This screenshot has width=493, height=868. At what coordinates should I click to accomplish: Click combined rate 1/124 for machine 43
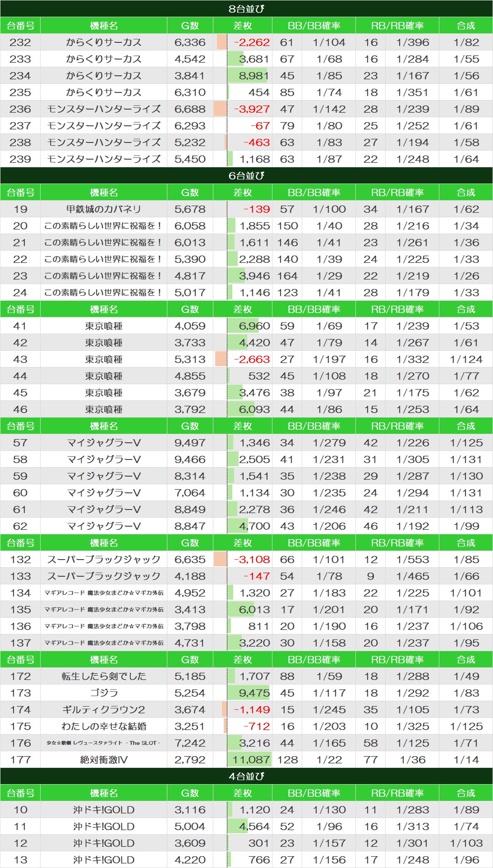click(x=466, y=359)
